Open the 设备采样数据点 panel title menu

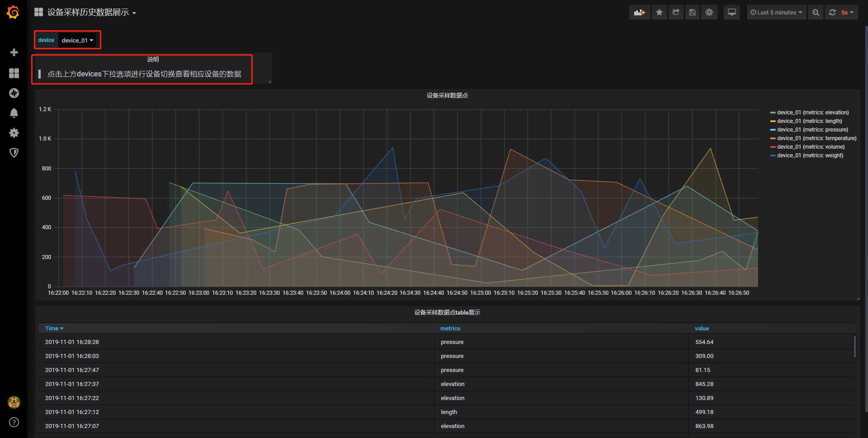[x=447, y=95]
